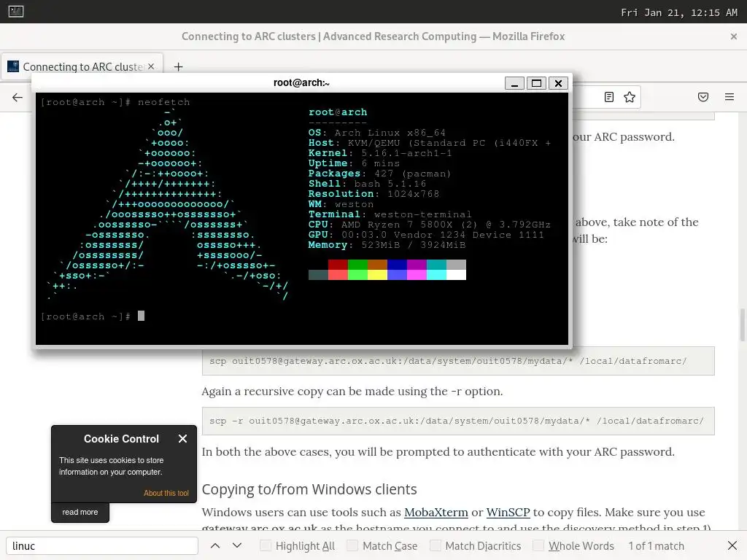Close the find bar
The image size is (747, 560).
click(x=732, y=545)
